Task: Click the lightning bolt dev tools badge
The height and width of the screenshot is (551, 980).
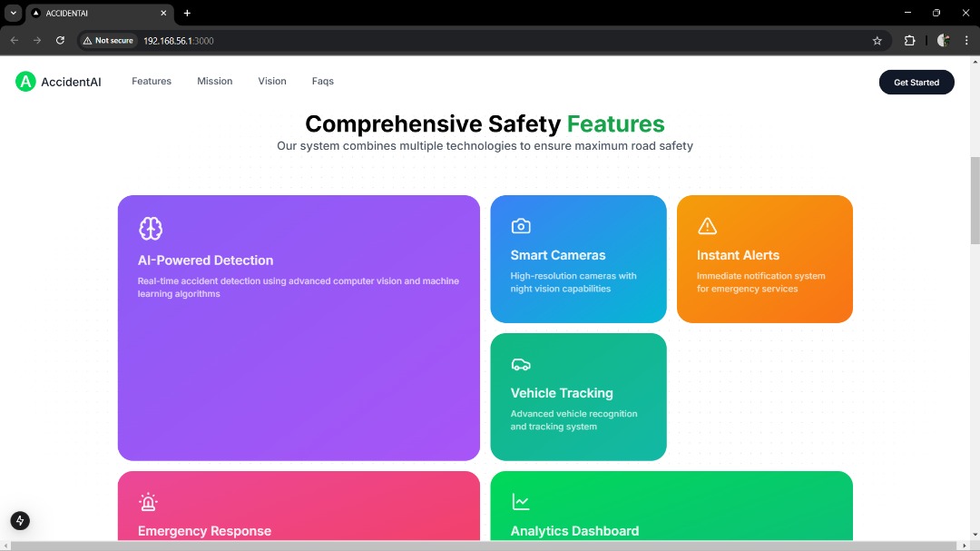Action: click(x=20, y=520)
